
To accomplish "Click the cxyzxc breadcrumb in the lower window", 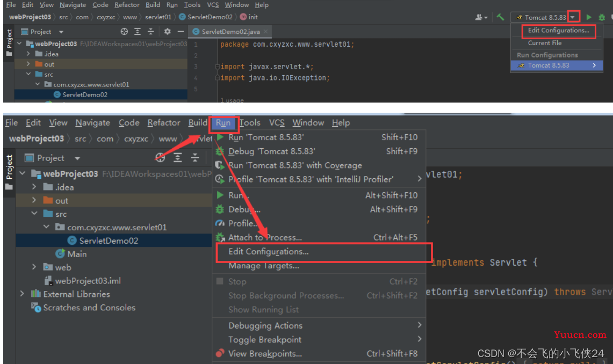I will click(136, 139).
